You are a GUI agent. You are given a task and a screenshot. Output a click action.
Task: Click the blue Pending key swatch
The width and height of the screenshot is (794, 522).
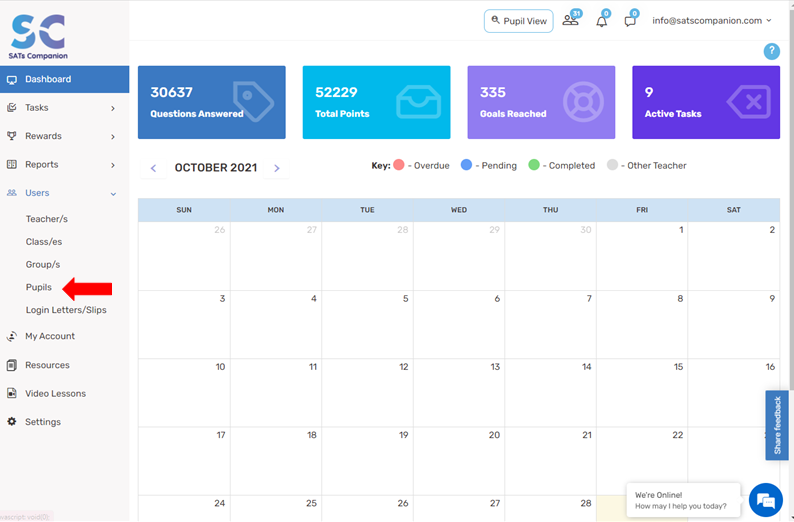tap(466, 165)
